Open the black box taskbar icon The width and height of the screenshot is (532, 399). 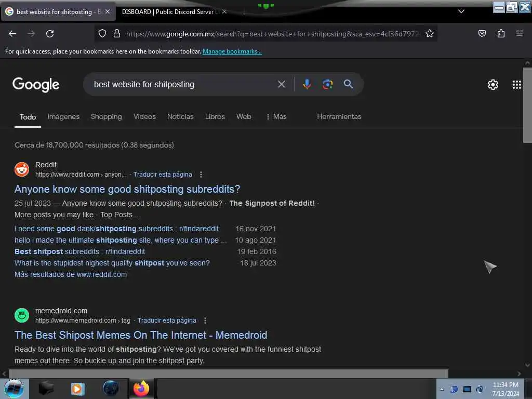click(x=46, y=389)
